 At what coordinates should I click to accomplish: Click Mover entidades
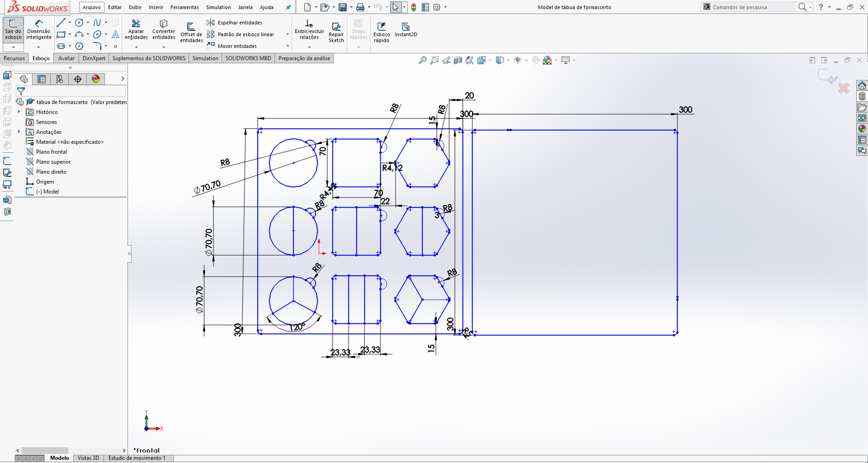point(232,46)
